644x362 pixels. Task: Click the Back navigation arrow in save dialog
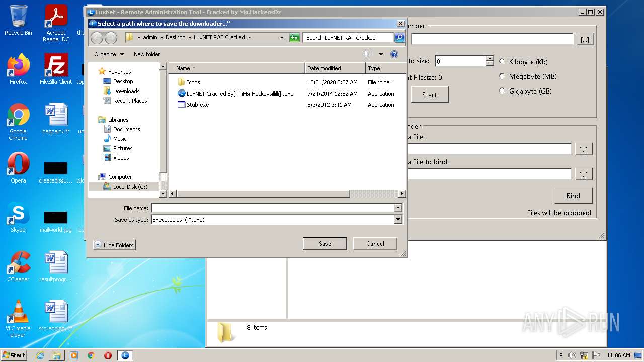coord(97,38)
